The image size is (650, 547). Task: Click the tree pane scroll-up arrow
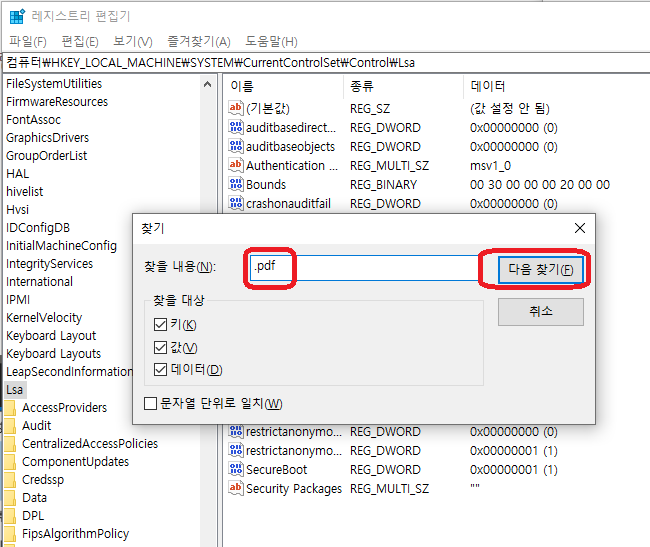click(x=208, y=85)
